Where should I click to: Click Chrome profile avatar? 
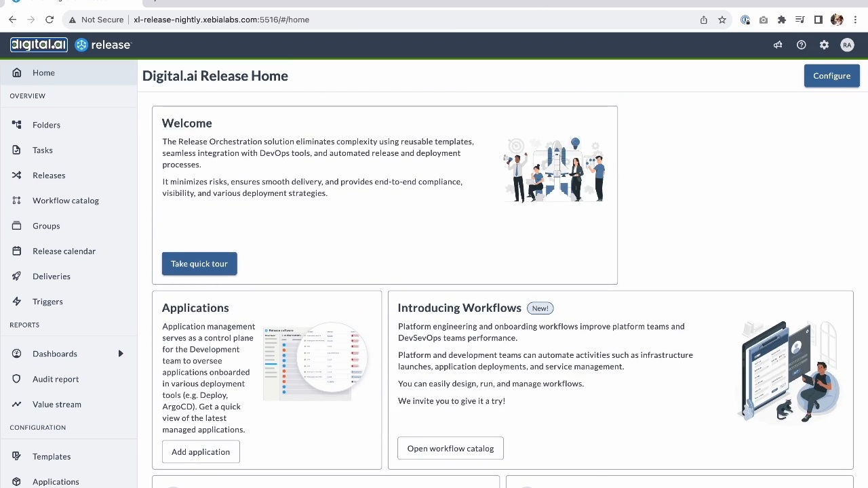[x=837, y=20]
